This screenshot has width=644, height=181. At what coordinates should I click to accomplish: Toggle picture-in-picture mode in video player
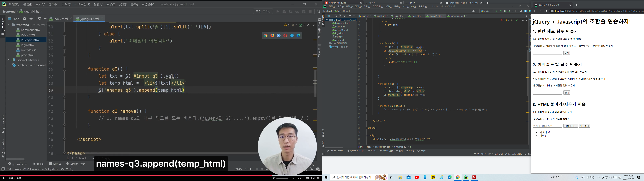click(313, 178)
